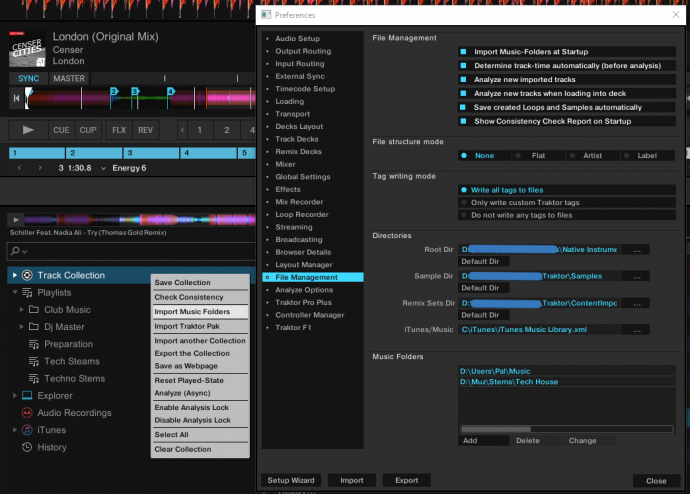The image size is (690, 494).
Task: Click the History clock icon
Action: coord(27,447)
